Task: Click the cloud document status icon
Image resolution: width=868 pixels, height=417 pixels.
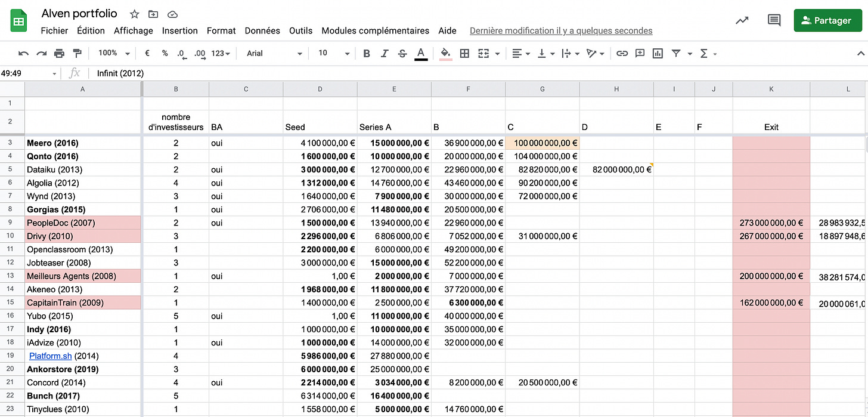Action: pyautogui.click(x=172, y=14)
